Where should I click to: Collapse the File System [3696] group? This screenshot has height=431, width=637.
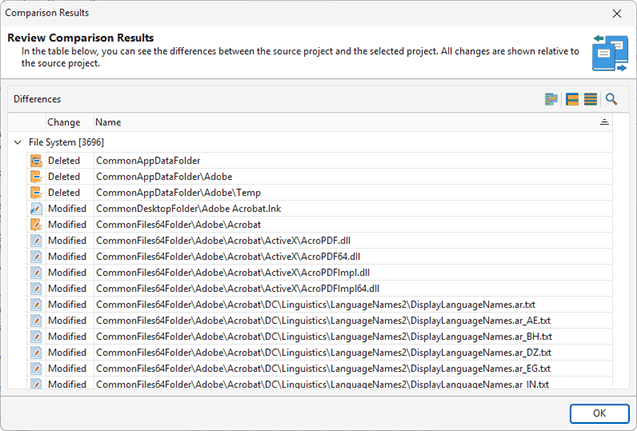tap(17, 143)
